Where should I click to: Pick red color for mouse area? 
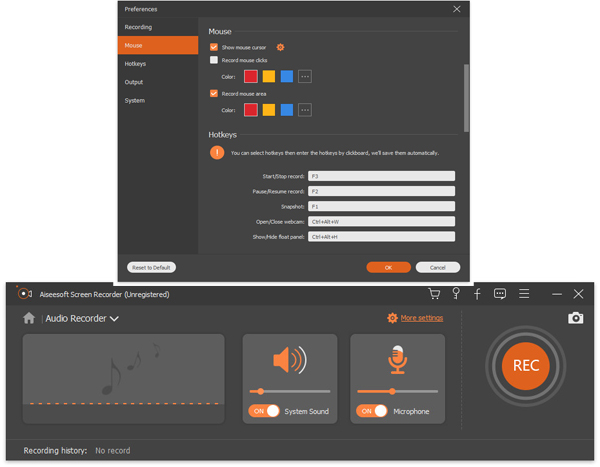pyautogui.click(x=251, y=110)
